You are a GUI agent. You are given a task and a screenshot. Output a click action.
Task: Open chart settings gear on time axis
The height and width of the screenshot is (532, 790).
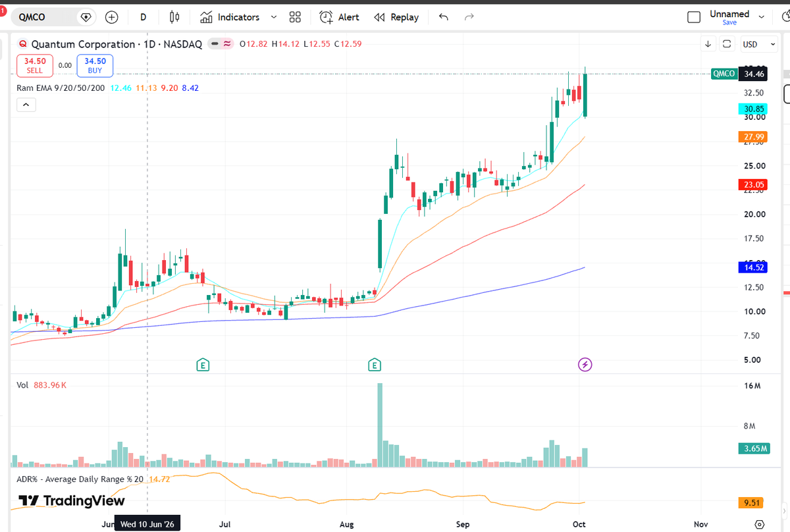pos(760,524)
